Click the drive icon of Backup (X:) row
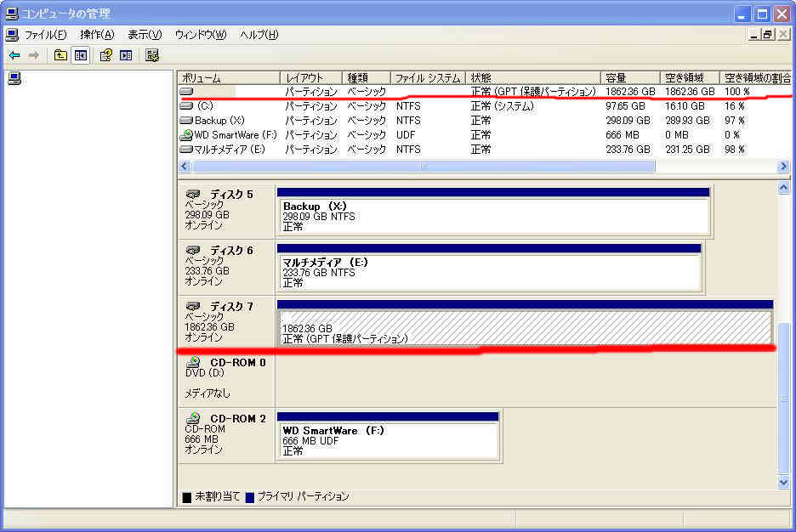Viewport: 796px width, 532px height. point(187,121)
